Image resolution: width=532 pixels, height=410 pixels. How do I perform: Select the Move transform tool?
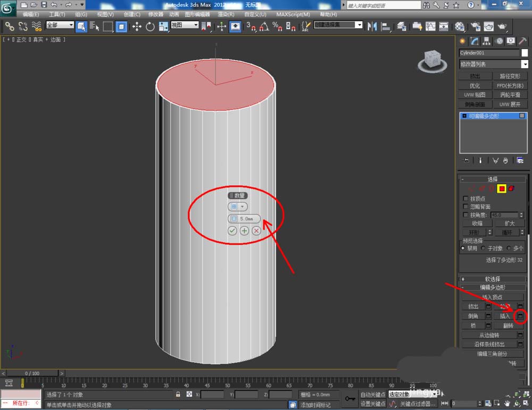point(137,26)
